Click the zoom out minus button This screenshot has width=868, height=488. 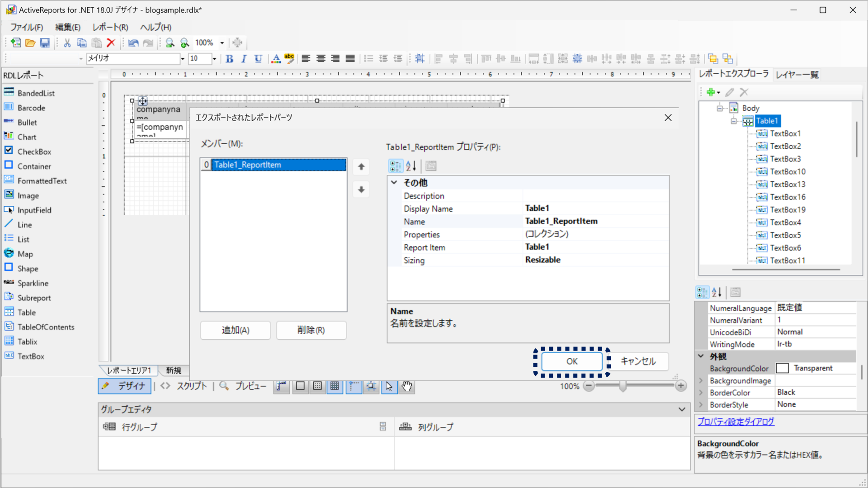[589, 386]
